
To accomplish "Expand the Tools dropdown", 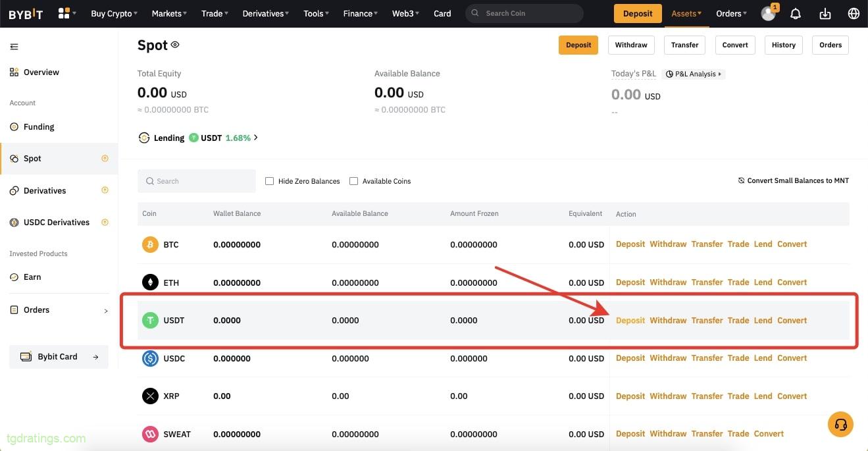I will [x=317, y=13].
